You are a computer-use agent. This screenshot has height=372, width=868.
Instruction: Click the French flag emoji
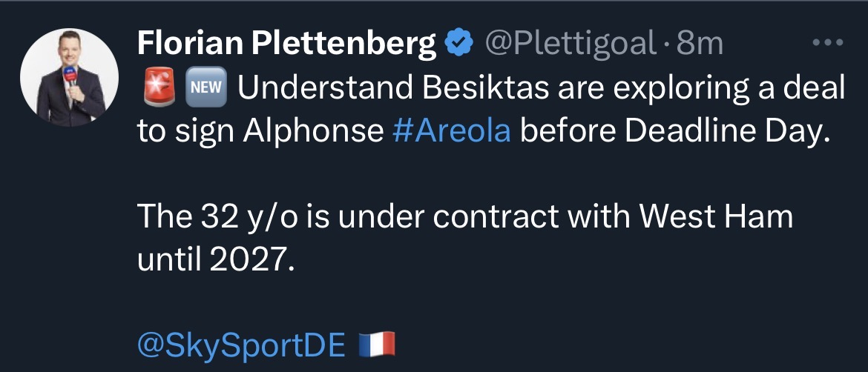[376, 344]
